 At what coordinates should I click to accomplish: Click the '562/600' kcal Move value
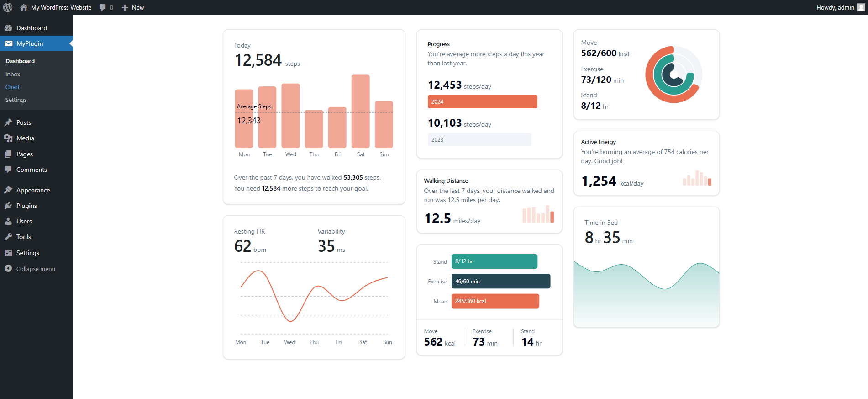click(x=599, y=53)
